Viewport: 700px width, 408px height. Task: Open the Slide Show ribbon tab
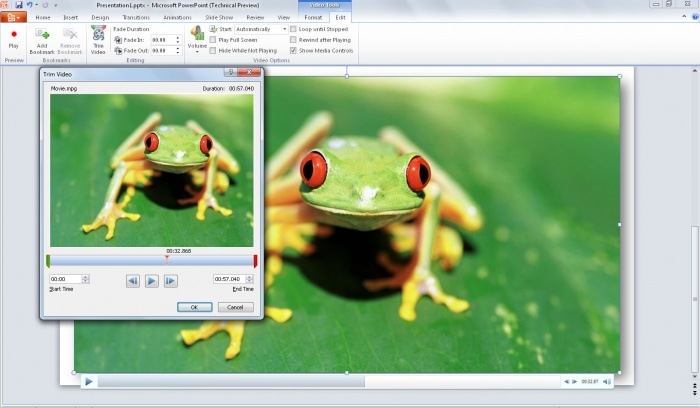point(219,17)
